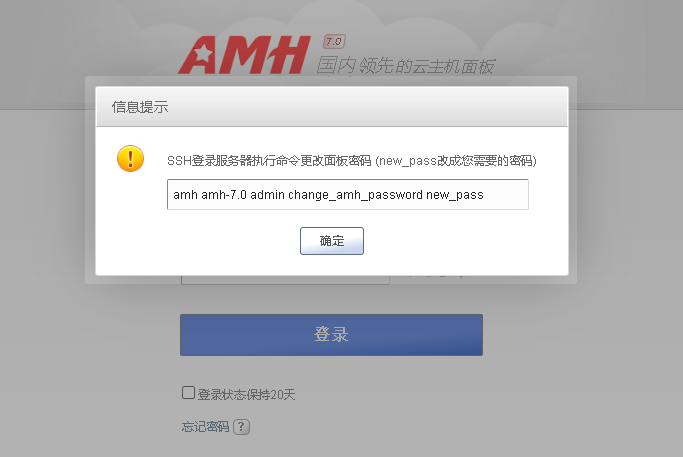Click the 登录状态保持20天 checkbox label text

247,395
